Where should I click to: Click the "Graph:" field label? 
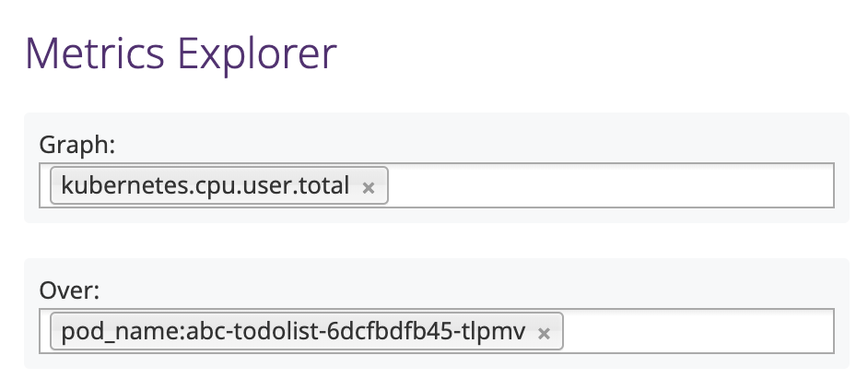coord(77,145)
